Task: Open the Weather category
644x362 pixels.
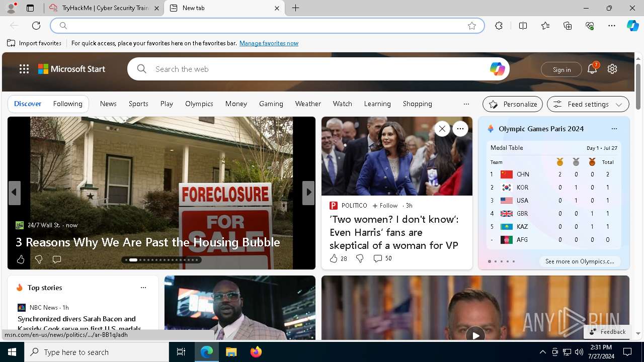Action: point(308,104)
